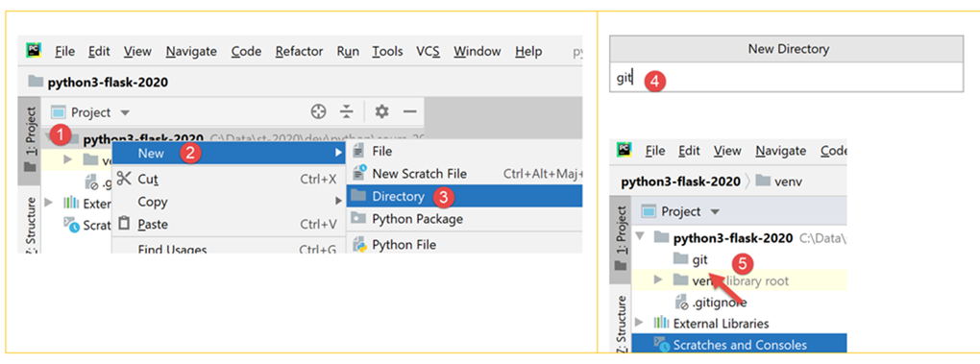Open the Edit menu in left window
This screenshot has height=364, width=980.
tap(99, 51)
